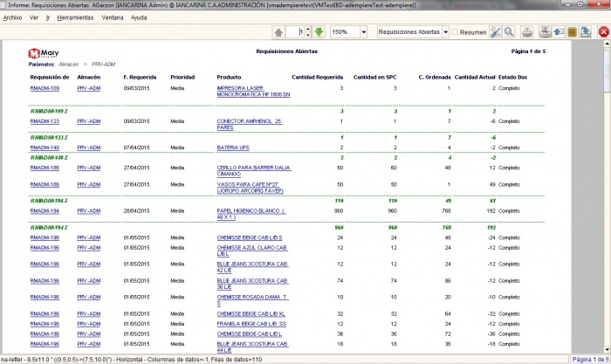Click the blue arrow send icon
611x364 pixels.
coord(559,32)
